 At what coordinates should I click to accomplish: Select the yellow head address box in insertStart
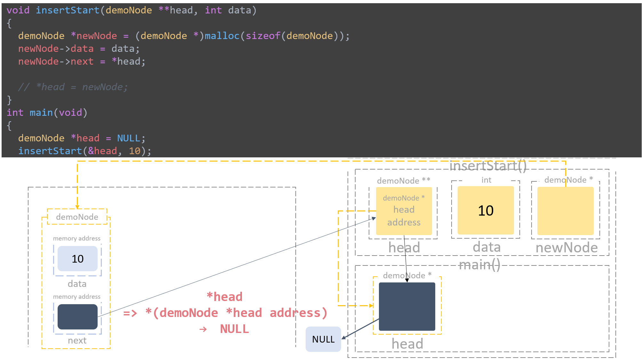click(x=404, y=210)
